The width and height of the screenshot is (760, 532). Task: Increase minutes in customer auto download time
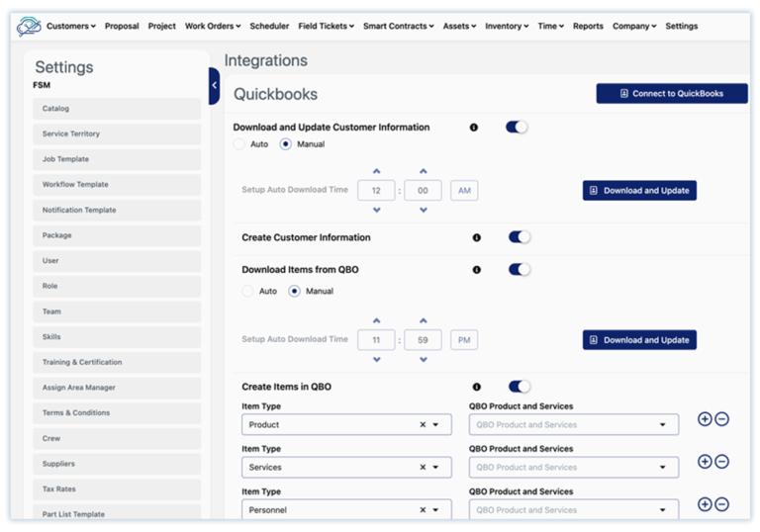[x=424, y=171]
